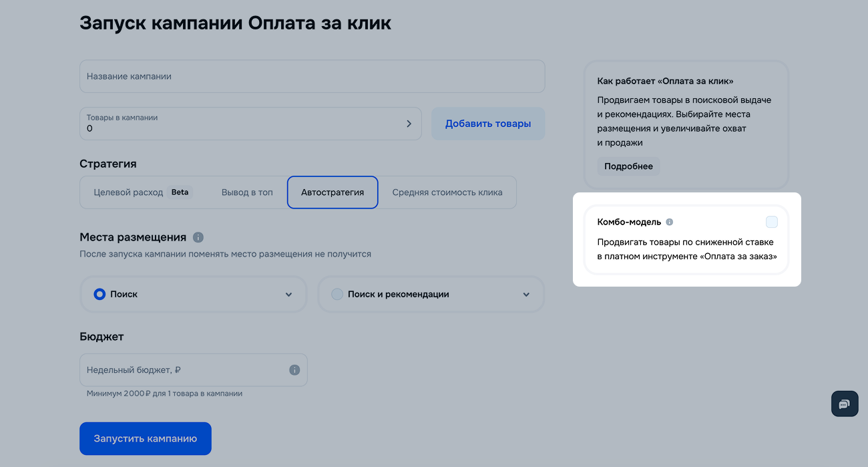Select the Поиск radio button
Screen dimensions: 868x467
(x=99, y=294)
